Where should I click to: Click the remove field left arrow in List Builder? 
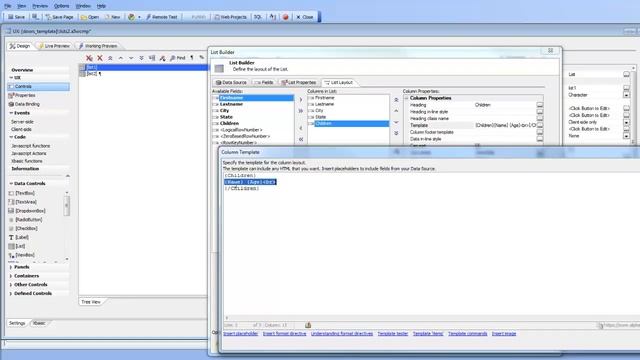pos(301,128)
